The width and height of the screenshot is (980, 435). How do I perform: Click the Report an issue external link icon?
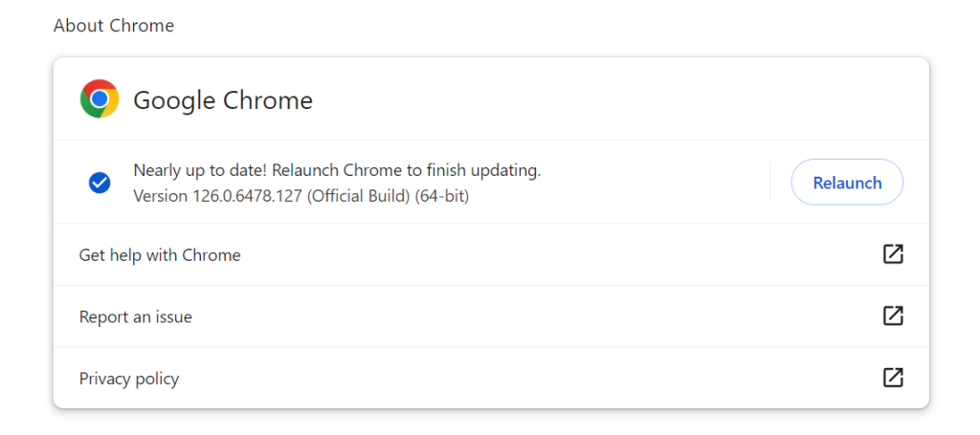click(892, 315)
